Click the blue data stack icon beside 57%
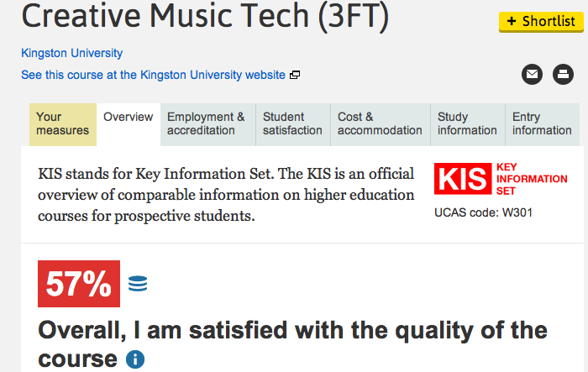This screenshot has width=588, height=372. (x=138, y=284)
